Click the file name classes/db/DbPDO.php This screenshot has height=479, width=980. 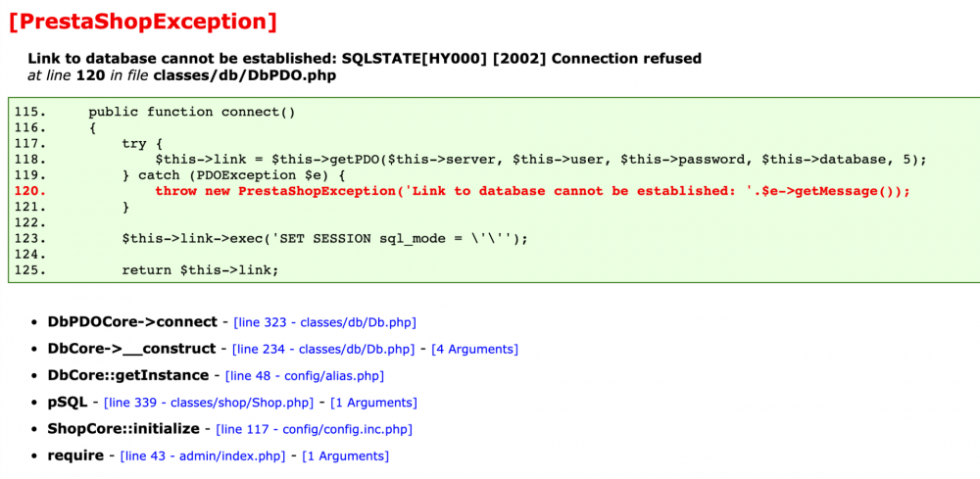pyautogui.click(x=245, y=76)
